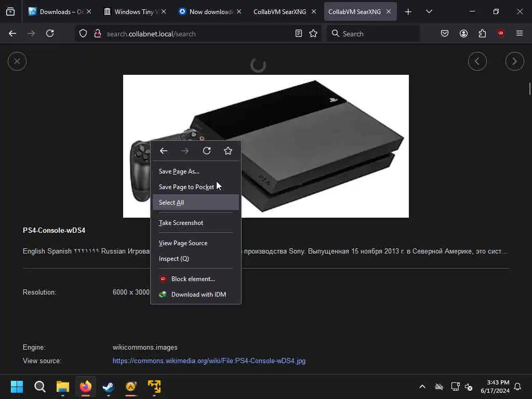Image resolution: width=532 pixels, height=399 pixels.
Task: Reload page with toolbar refresh icon
Action: [x=50, y=33]
